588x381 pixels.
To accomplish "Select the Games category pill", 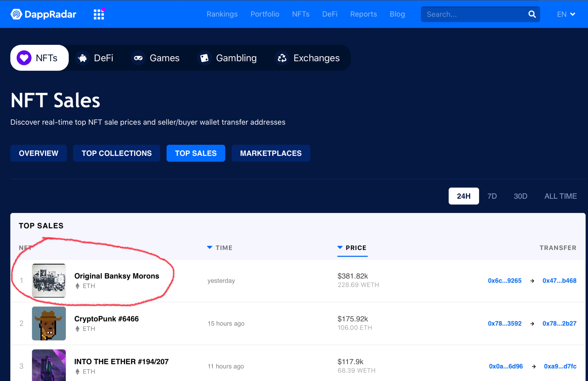I will [156, 58].
